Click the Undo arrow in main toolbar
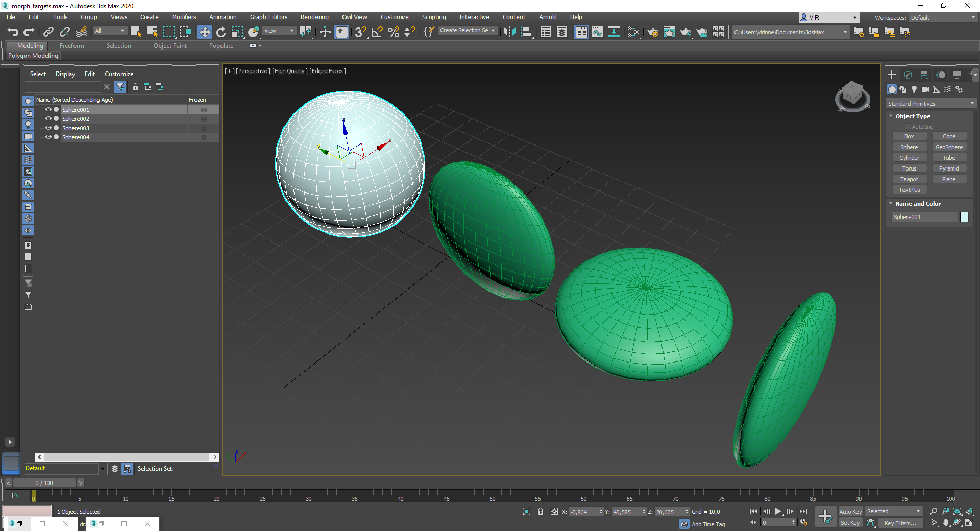The width and height of the screenshot is (980, 531). click(13, 32)
